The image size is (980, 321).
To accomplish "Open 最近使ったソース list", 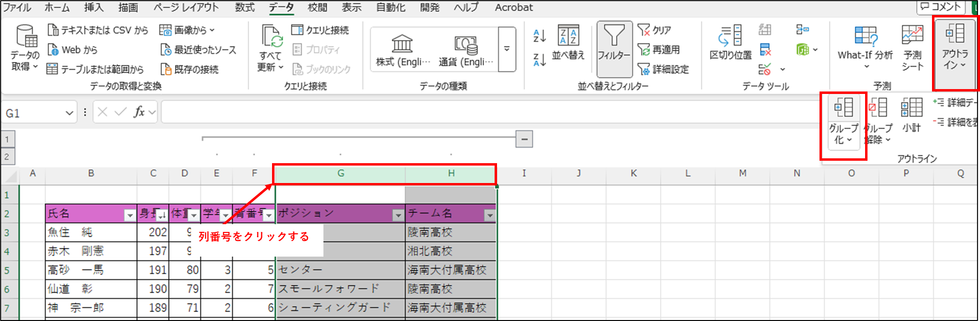I will [x=198, y=49].
